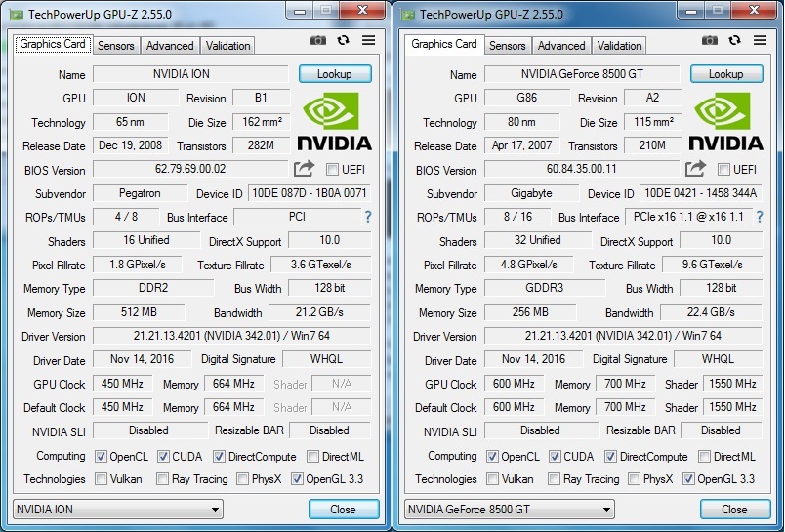Toggle OpenGL 3.3 checkbox in ION window

pos(297,479)
